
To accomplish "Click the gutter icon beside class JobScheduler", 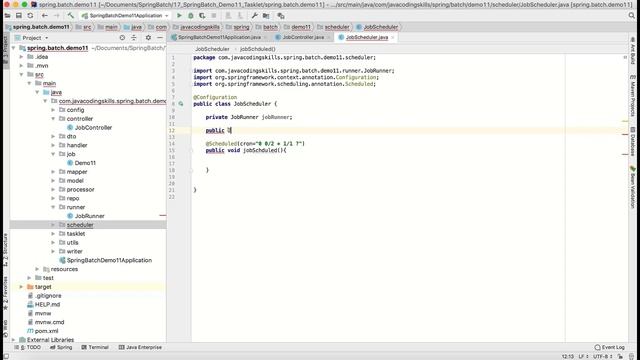I will point(181,104).
